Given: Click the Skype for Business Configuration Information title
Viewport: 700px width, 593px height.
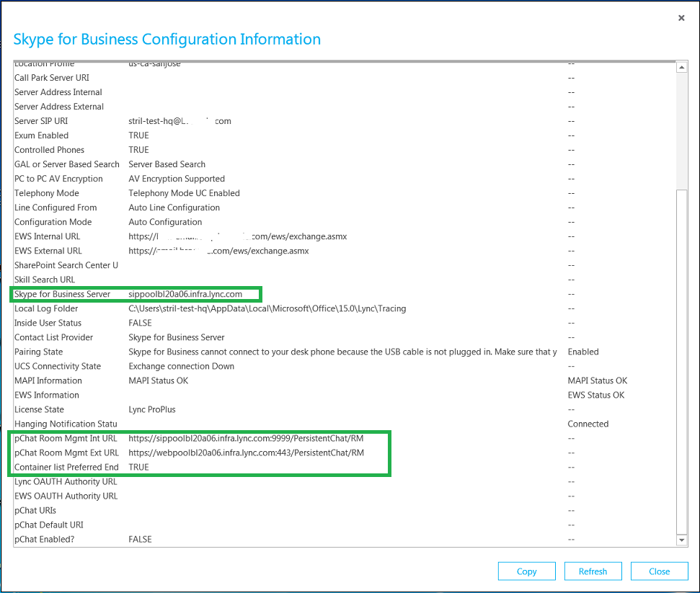Looking at the screenshot, I should (167, 39).
